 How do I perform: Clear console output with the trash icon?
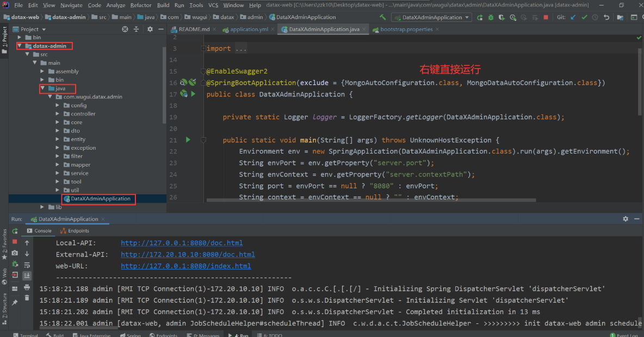pos(27,297)
